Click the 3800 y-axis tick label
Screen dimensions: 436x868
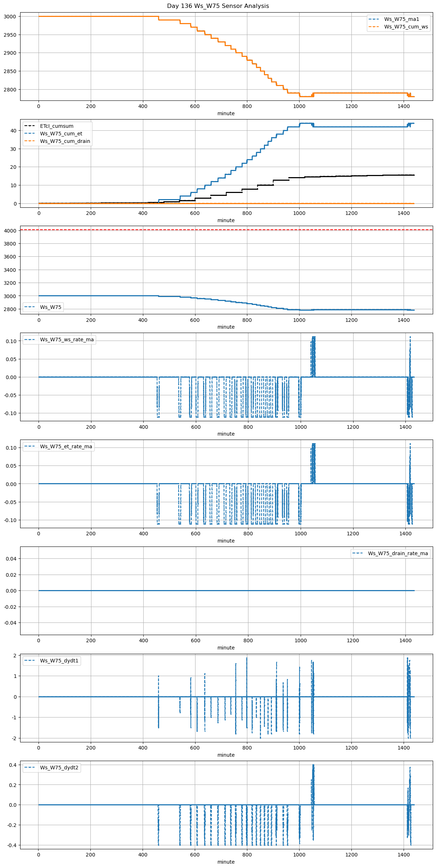(x=10, y=244)
